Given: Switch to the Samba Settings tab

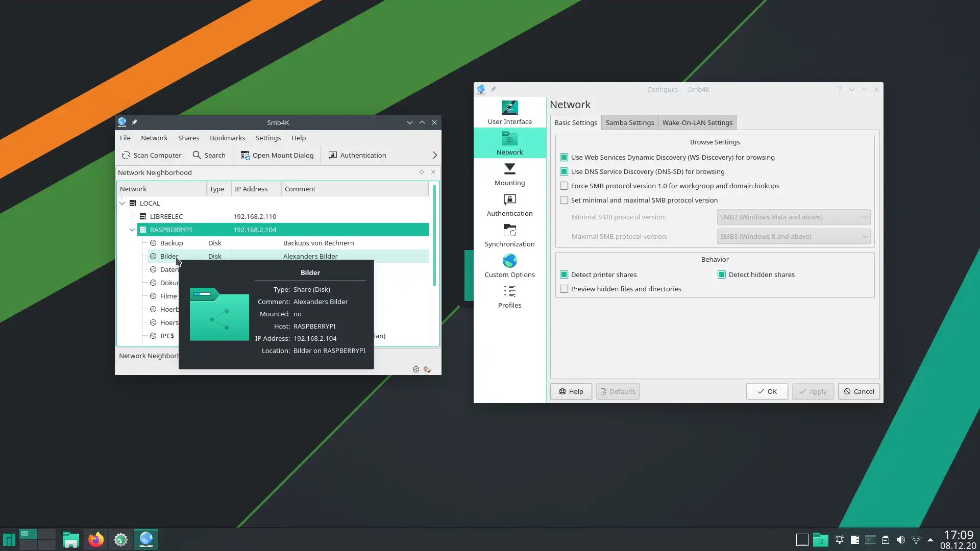Looking at the screenshot, I should click(629, 122).
